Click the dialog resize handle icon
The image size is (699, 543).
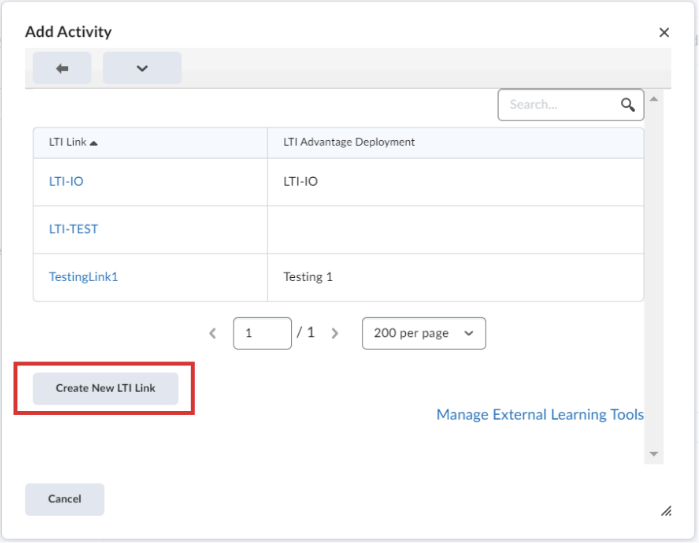coord(666,511)
